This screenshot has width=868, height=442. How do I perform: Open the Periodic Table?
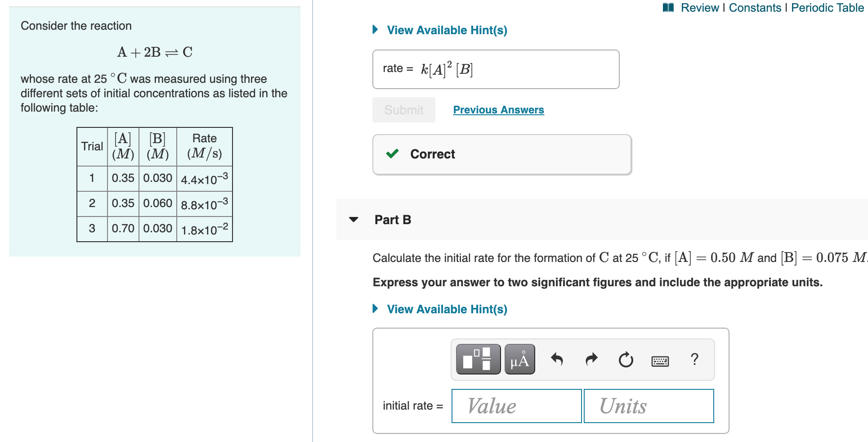point(826,7)
